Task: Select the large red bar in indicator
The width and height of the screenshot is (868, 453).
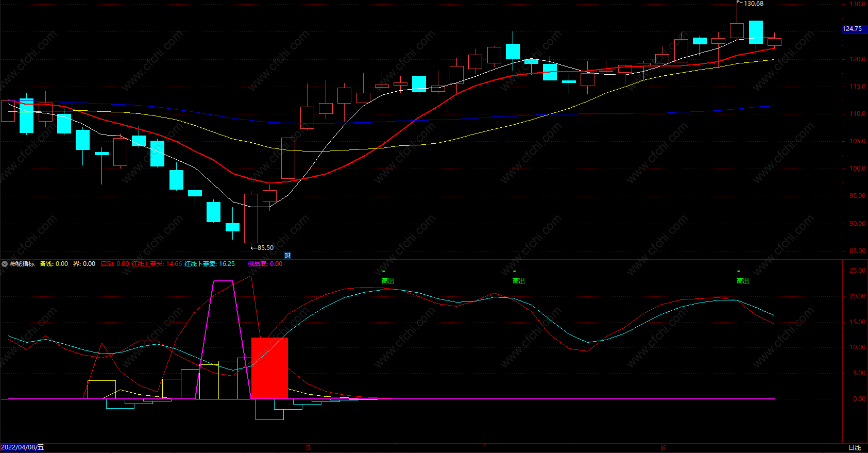Action: point(269,368)
